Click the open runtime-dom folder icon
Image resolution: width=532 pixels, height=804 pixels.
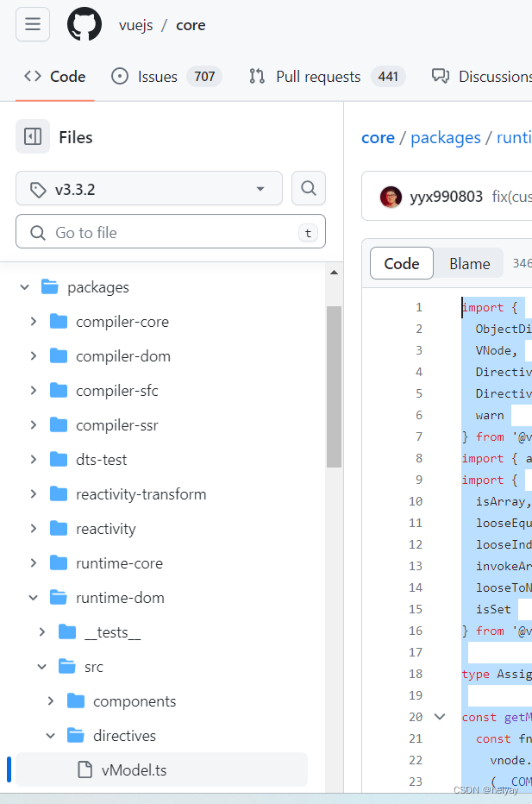pos(59,597)
